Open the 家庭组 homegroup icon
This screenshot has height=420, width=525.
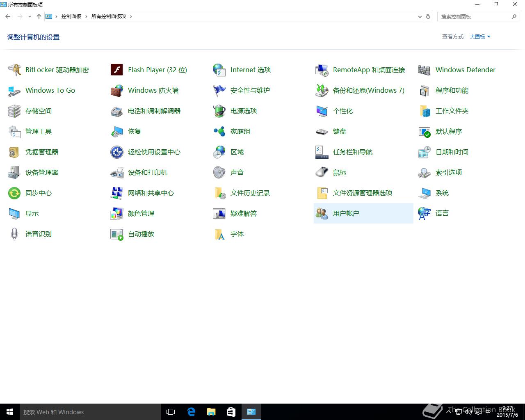click(x=219, y=131)
